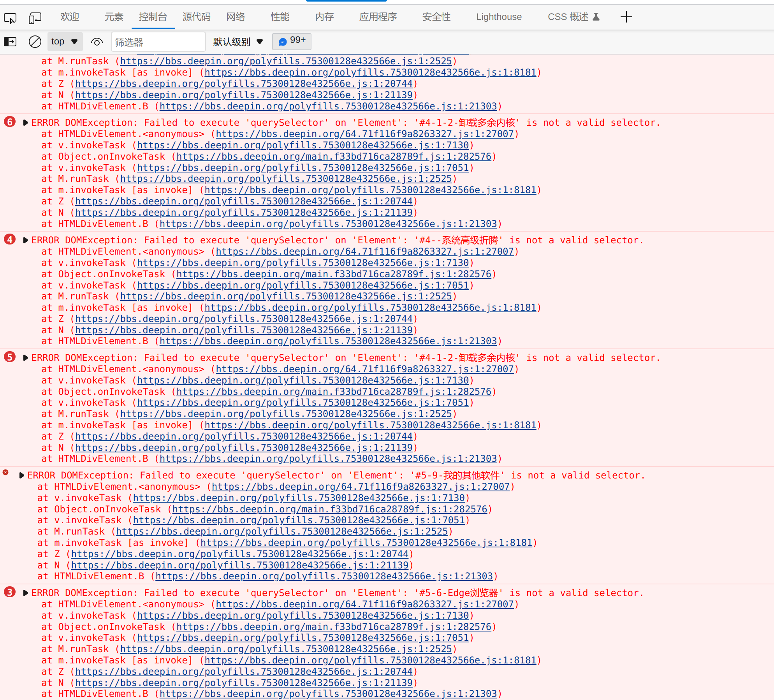Open the 默认级别 log level dropdown
Screen dimensions: 774x700
(x=238, y=42)
